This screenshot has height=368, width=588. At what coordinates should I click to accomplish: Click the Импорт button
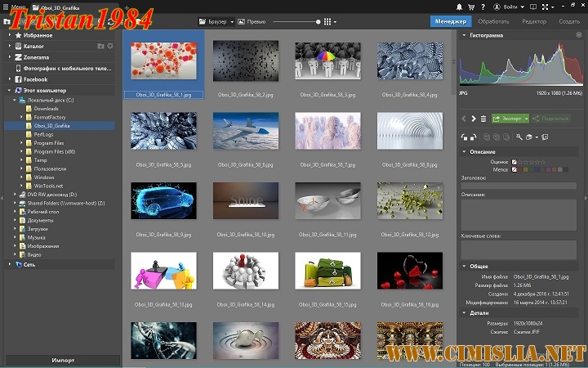click(62, 360)
